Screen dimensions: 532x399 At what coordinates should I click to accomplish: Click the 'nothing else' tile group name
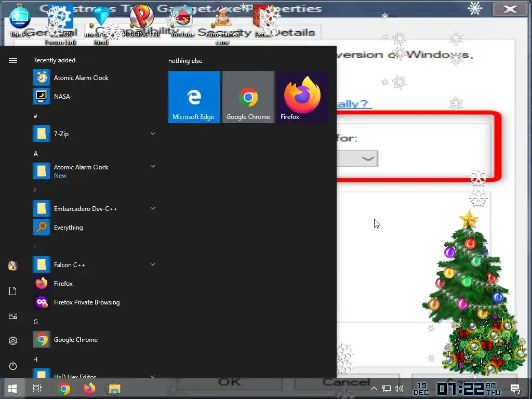pyautogui.click(x=185, y=61)
